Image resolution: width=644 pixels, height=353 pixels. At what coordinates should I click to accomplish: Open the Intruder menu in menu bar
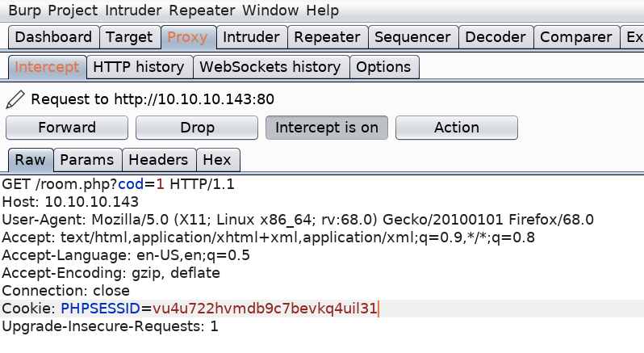click(x=144, y=11)
